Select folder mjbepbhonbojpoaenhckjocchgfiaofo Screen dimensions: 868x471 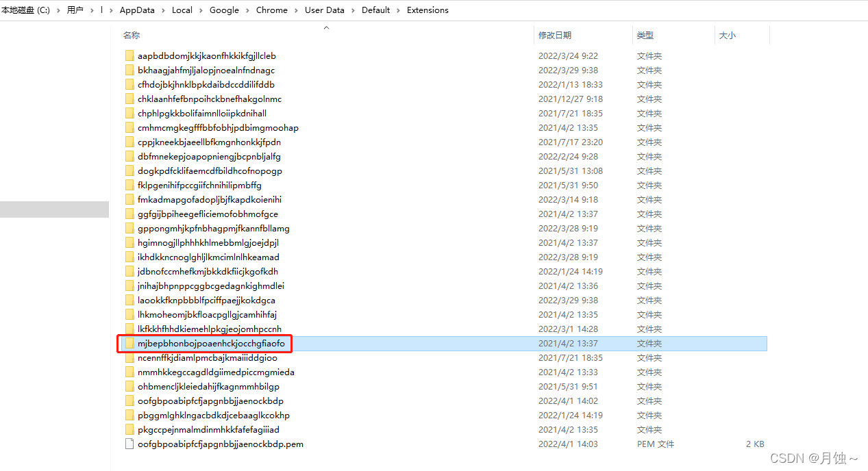click(211, 344)
